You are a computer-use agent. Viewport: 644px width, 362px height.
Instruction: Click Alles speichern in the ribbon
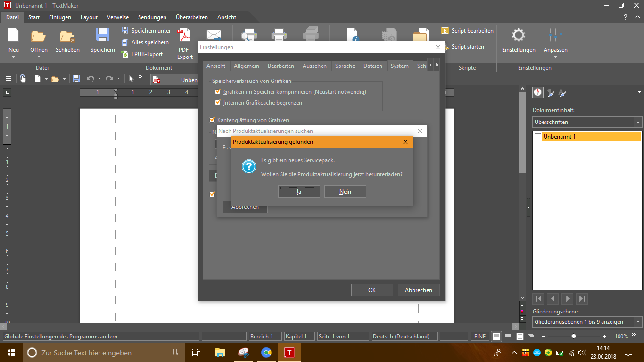145,42
